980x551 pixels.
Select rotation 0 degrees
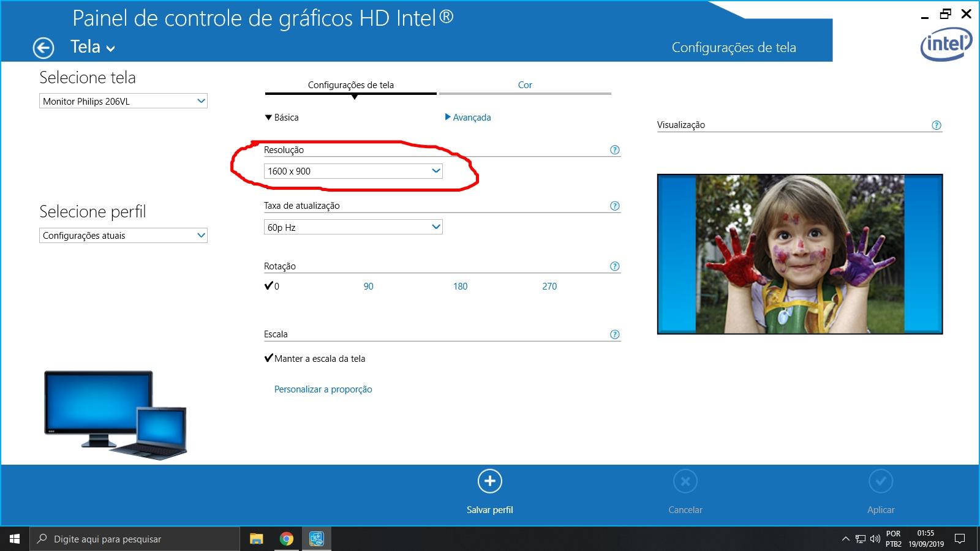tap(272, 286)
